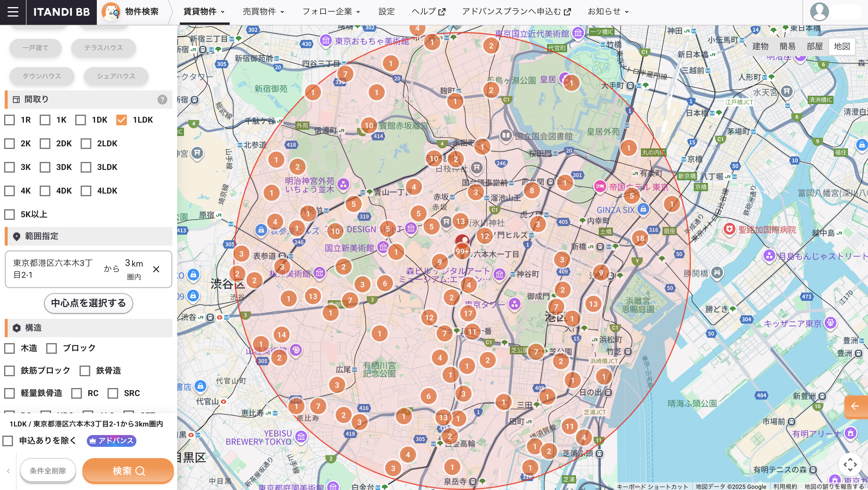This screenshot has width=868, height=490.
Task: Check the SRC structure checkbox
Action: click(112, 393)
